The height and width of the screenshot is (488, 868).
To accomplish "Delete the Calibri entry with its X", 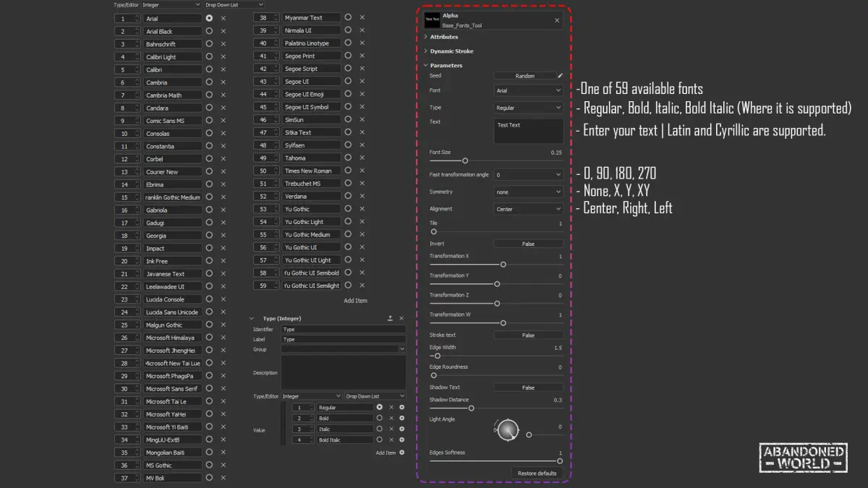I will click(x=223, y=69).
